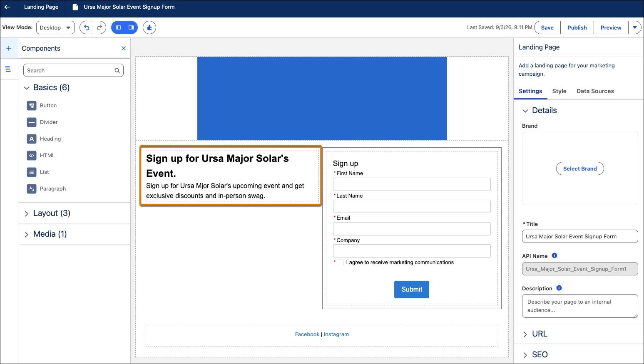This screenshot has height=364, width=644.
Task: Undo the last change
Action: (86, 27)
